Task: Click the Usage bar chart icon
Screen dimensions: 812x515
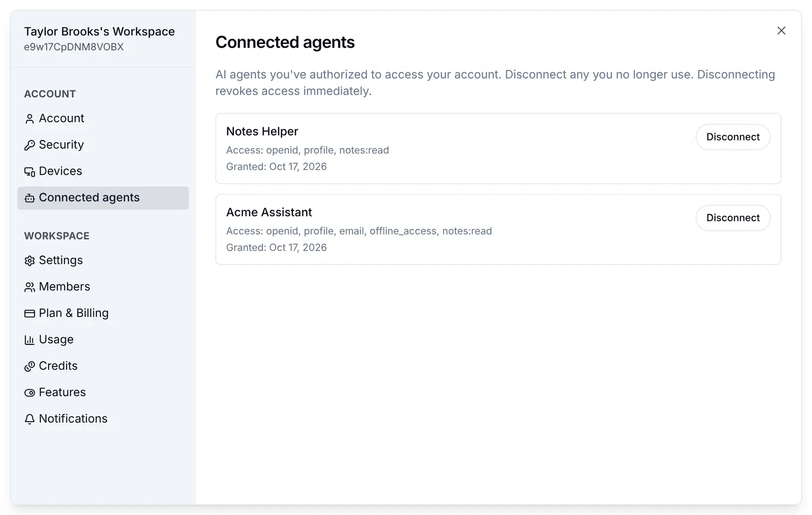Action: click(x=29, y=339)
